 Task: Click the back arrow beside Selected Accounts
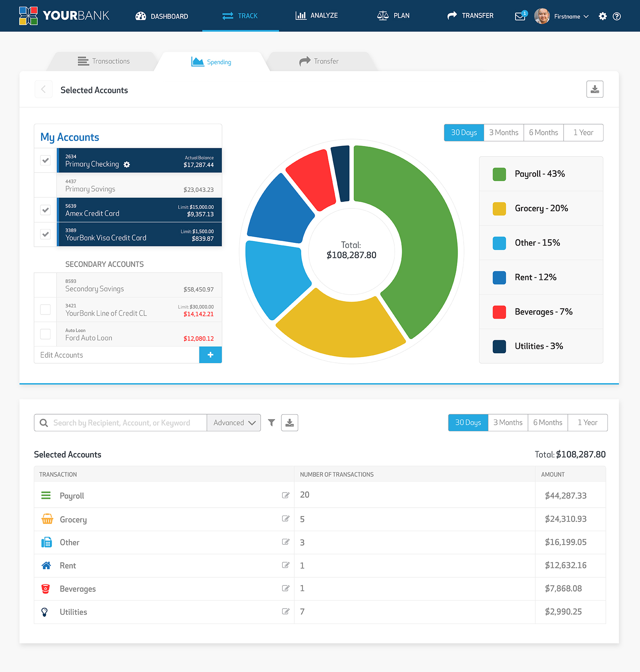coord(43,89)
